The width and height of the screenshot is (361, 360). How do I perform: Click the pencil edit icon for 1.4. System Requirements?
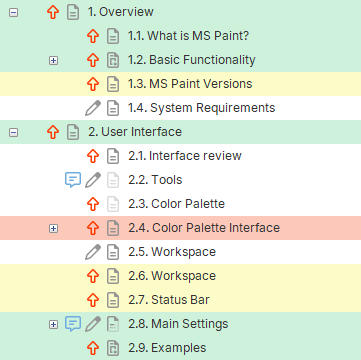pos(93,108)
